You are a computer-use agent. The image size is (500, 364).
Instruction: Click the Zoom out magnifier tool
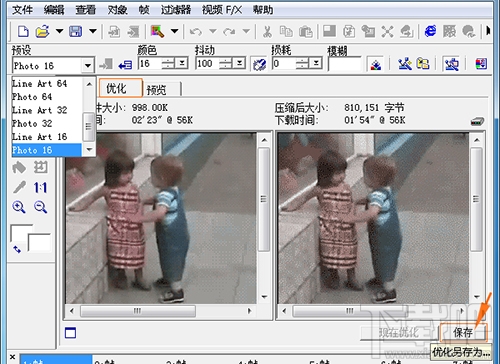pos(40,207)
